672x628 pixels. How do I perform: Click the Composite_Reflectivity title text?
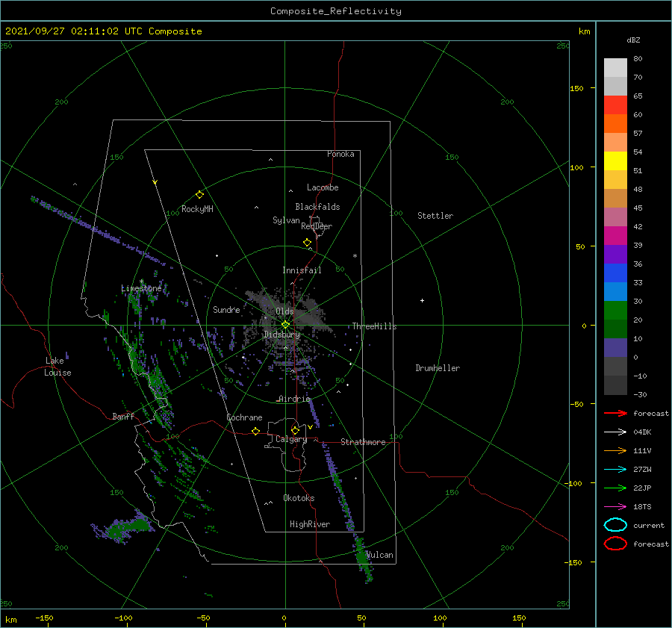[335, 11]
